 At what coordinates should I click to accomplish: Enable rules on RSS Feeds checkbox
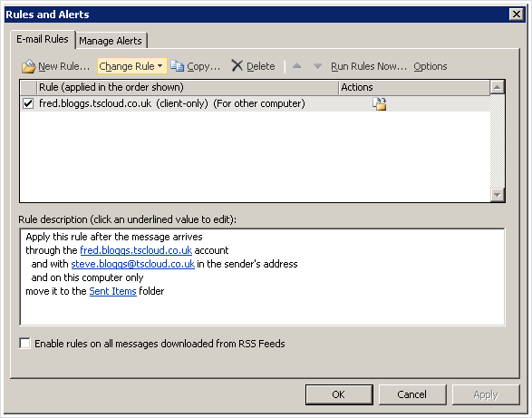tap(24, 343)
